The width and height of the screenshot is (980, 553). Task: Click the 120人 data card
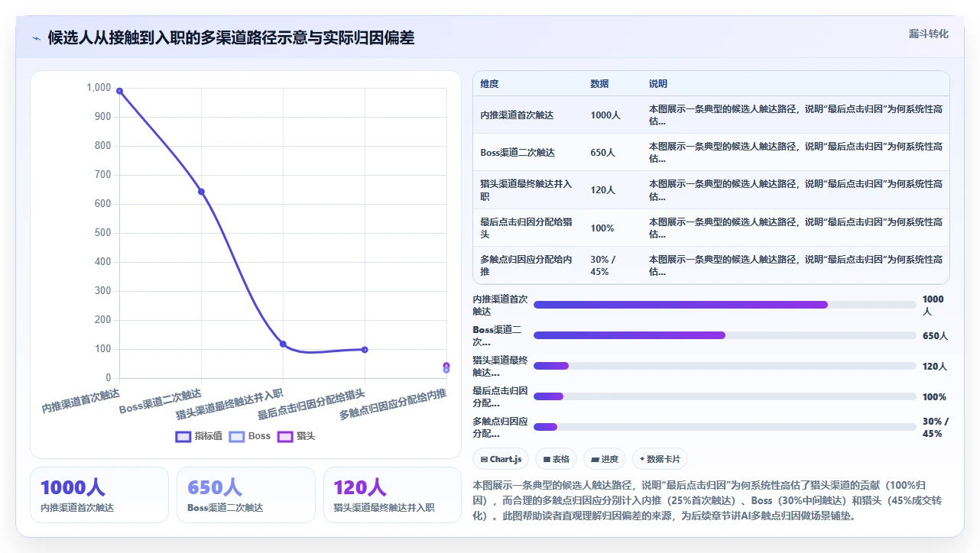pos(392,495)
